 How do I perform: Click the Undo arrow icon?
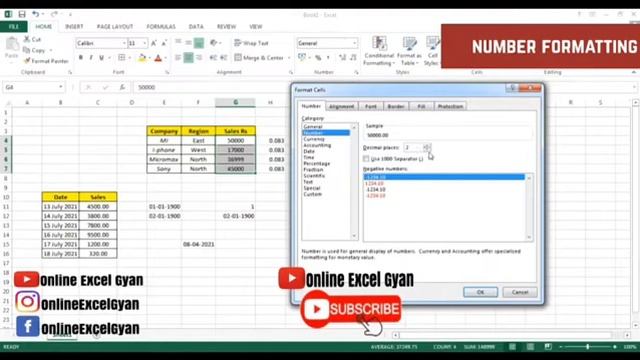pyautogui.click(x=36, y=14)
